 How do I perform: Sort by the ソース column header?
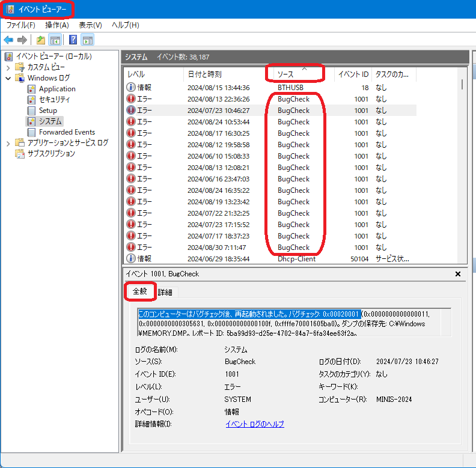click(x=304, y=74)
